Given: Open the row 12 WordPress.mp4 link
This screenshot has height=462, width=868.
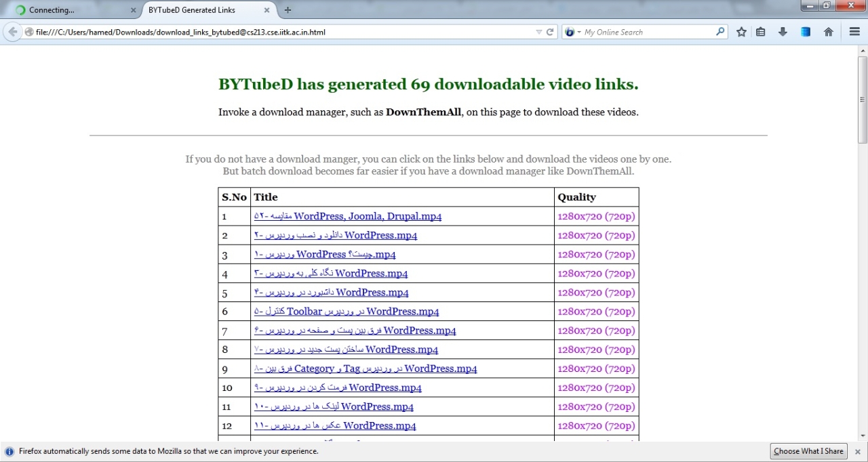Looking at the screenshot, I should tap(335, 425).
